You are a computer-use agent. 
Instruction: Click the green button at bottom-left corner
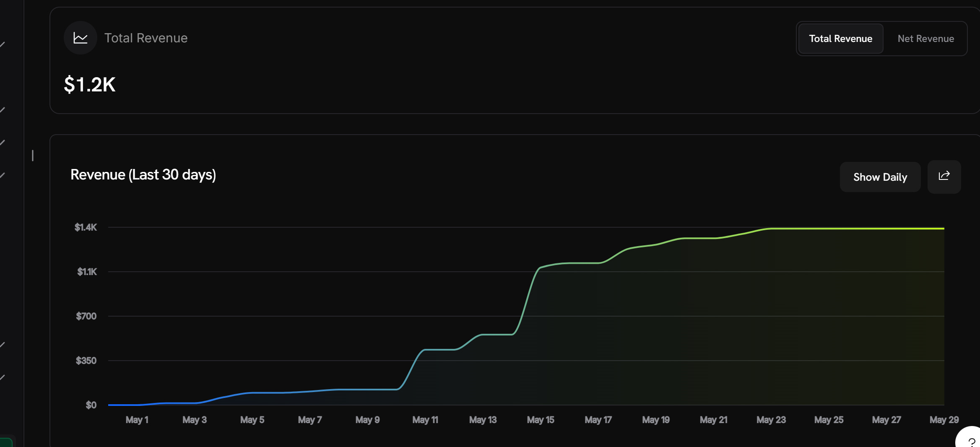6,442
